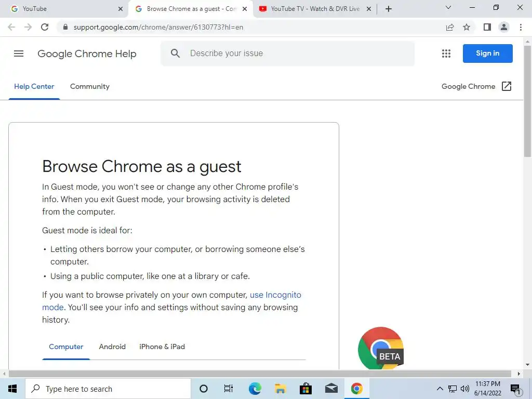Click the Chrome taskbar icon
Screen dimensions: 532x399
point(356,389)
